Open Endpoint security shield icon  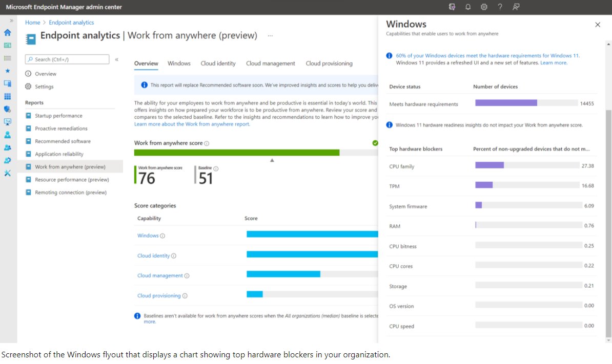click(7, 109)
